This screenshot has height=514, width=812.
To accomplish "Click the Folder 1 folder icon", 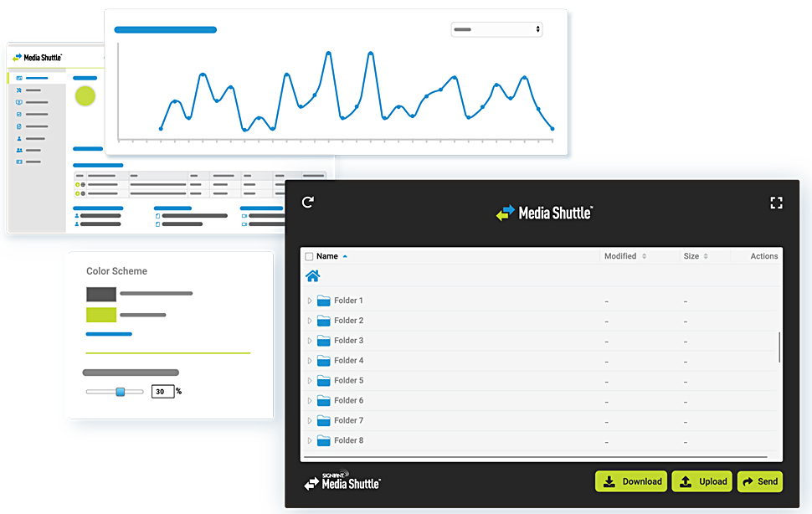I will point(324,301).
